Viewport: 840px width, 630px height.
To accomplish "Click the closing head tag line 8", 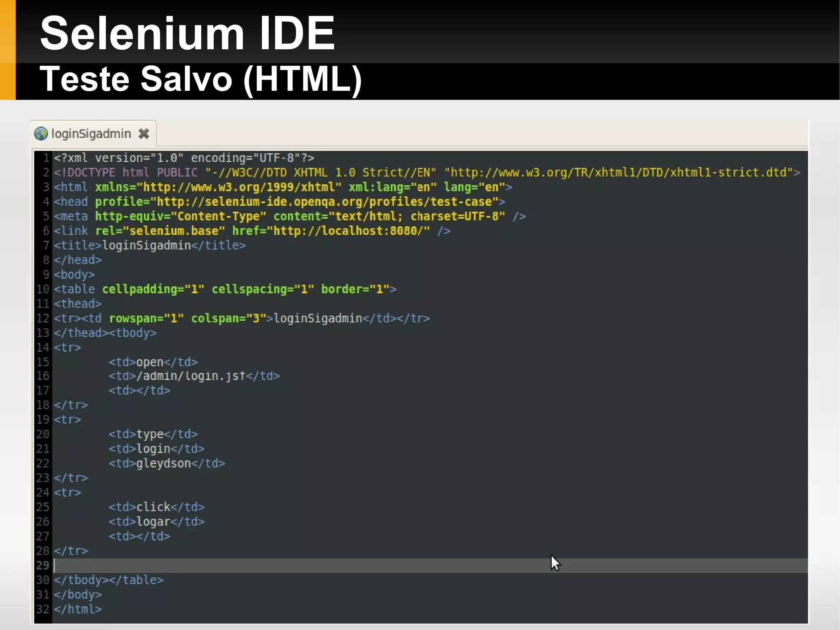I will tap(78, 260).
